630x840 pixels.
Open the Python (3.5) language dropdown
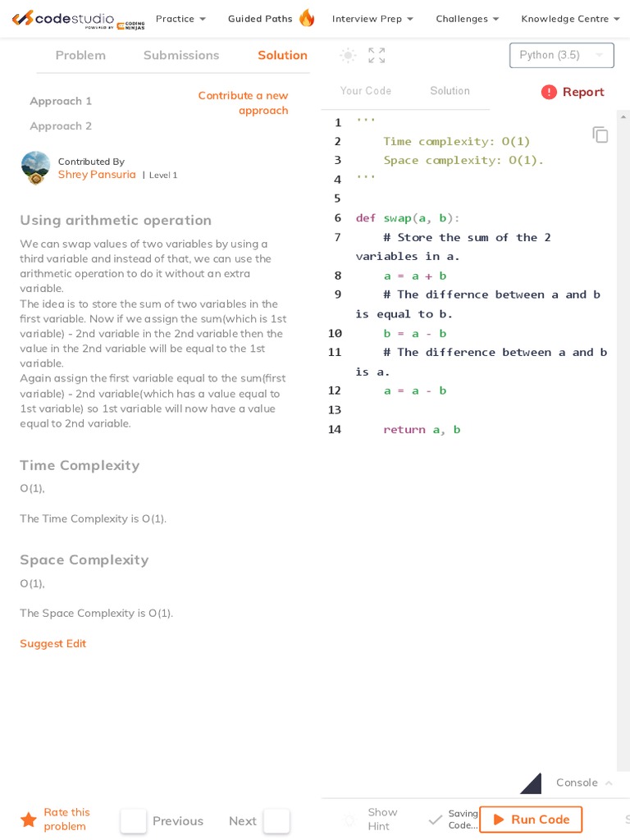coord(561,55)
